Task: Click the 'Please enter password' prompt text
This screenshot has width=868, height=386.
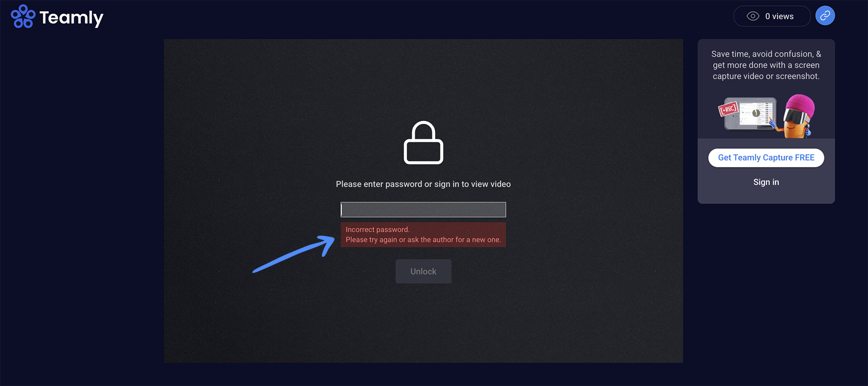Action: [x=423, y=184]
